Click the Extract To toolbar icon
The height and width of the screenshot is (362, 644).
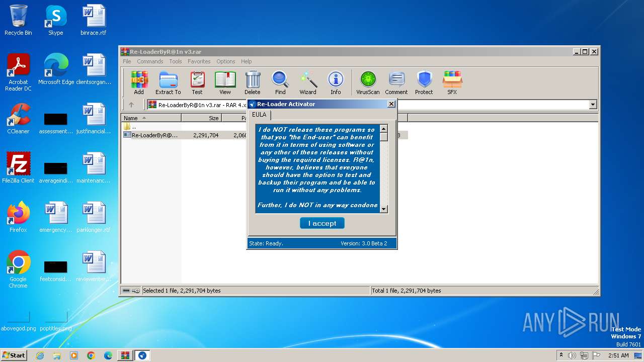[x=168, y=83]
